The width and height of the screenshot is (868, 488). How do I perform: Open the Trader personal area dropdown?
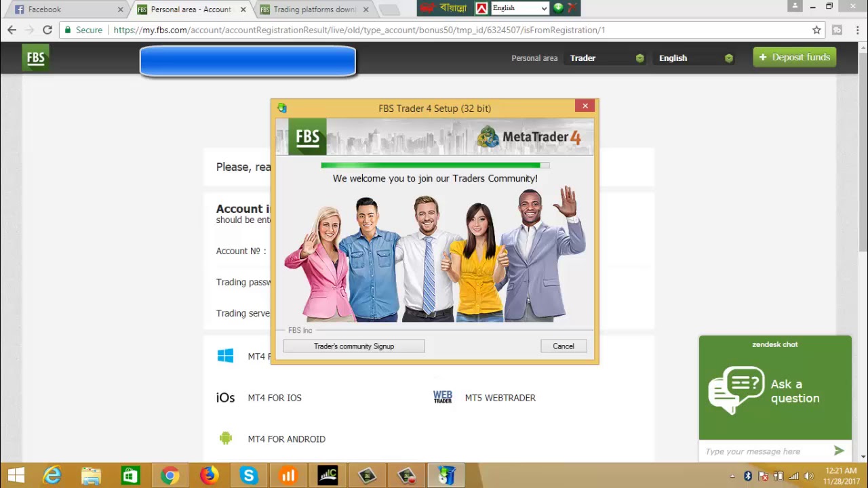[606, 58]
